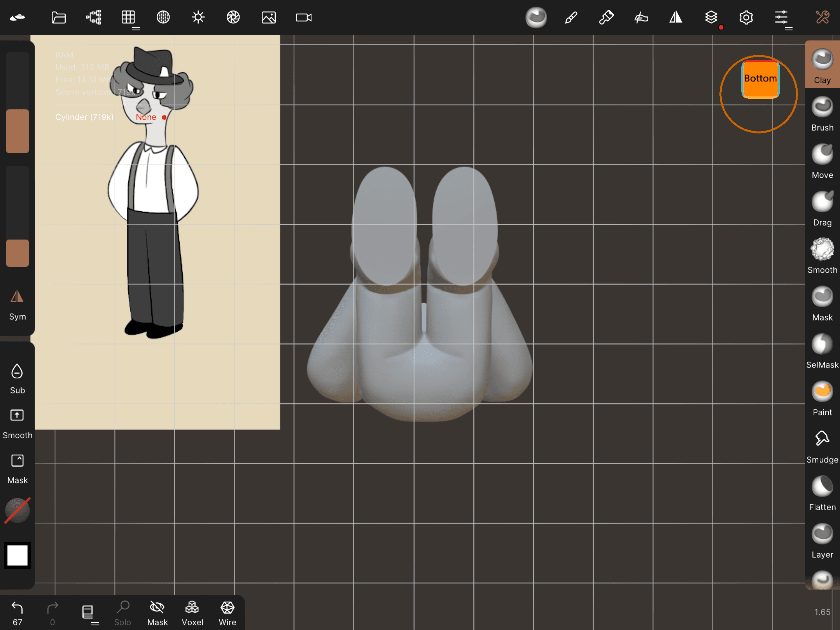Screen dimensions: 840x630
Task: Select the Drag tool
Action: pyautogui.click(x=822, y=208)
